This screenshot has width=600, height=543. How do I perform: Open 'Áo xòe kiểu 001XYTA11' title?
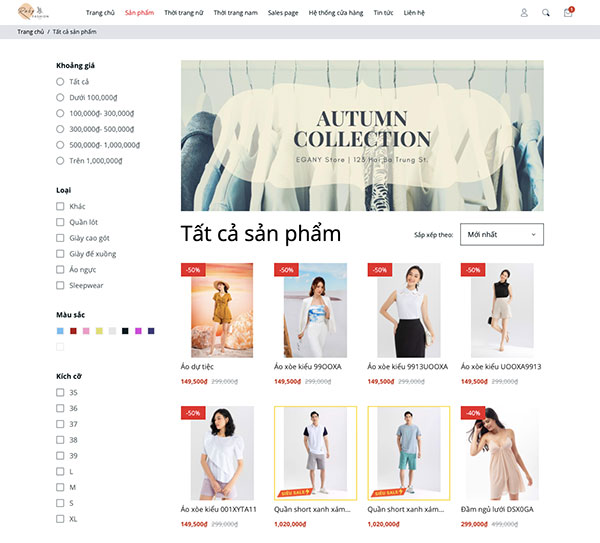pos(218,509)
